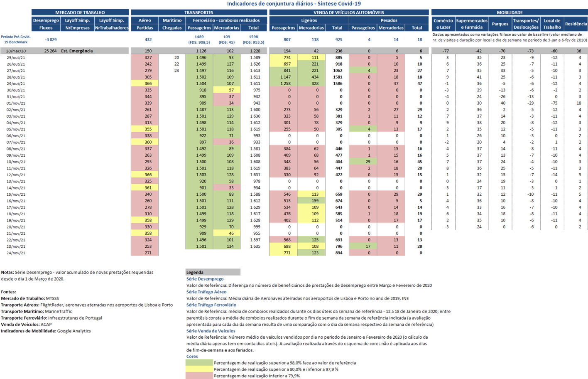Viewport: 588px width, 379px height.
Task: Select the 20/mar/20 date row label
Action: (x=16, y=51)
